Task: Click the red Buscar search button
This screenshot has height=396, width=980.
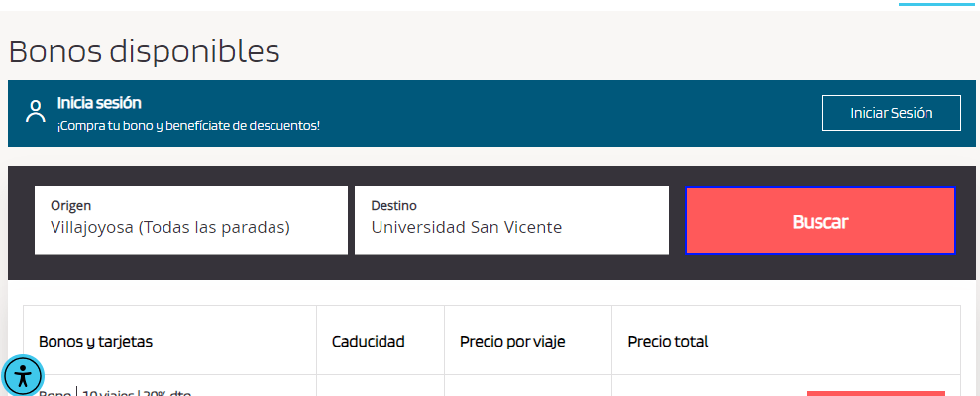Action: point(820,221)
